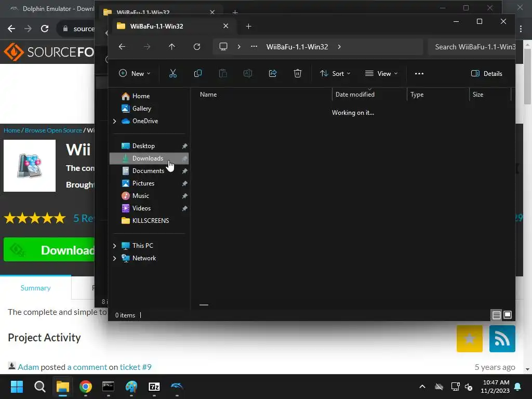The image size is (532, 399).
Task: Open Documents in the sidebar
Action: [149, 171]
